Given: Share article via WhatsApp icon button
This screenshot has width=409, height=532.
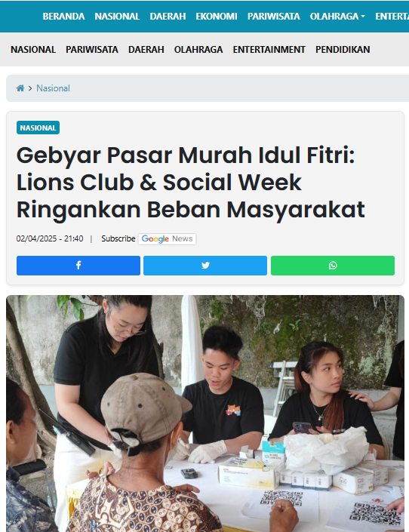Looking at the screenshot, I should [x=333, y=266].
